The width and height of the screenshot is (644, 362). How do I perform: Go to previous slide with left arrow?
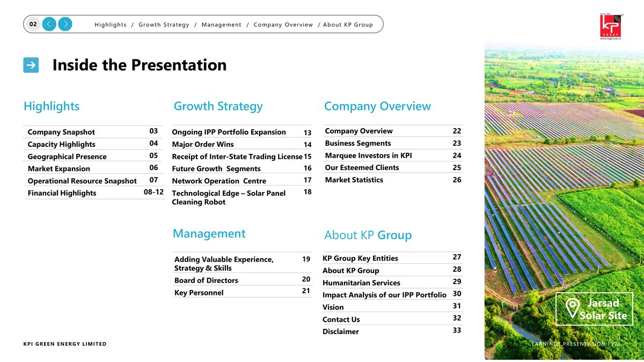tap(49, 24)
